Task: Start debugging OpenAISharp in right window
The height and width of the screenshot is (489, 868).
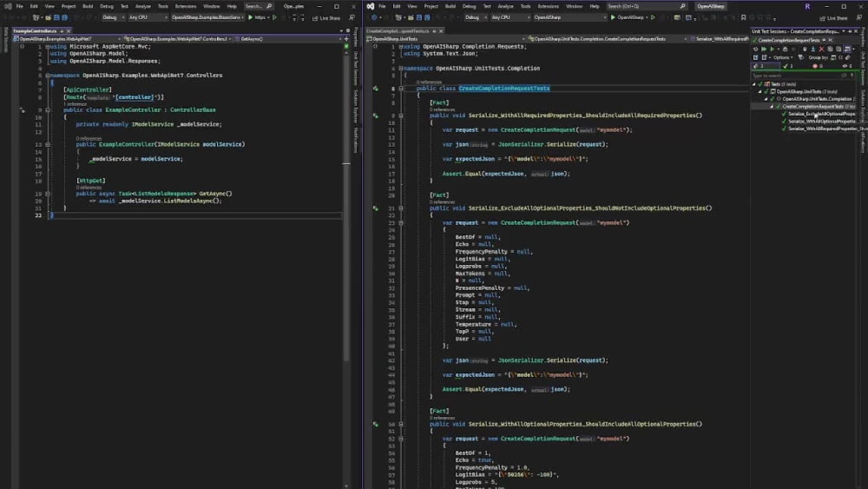Action: (628, 17)
